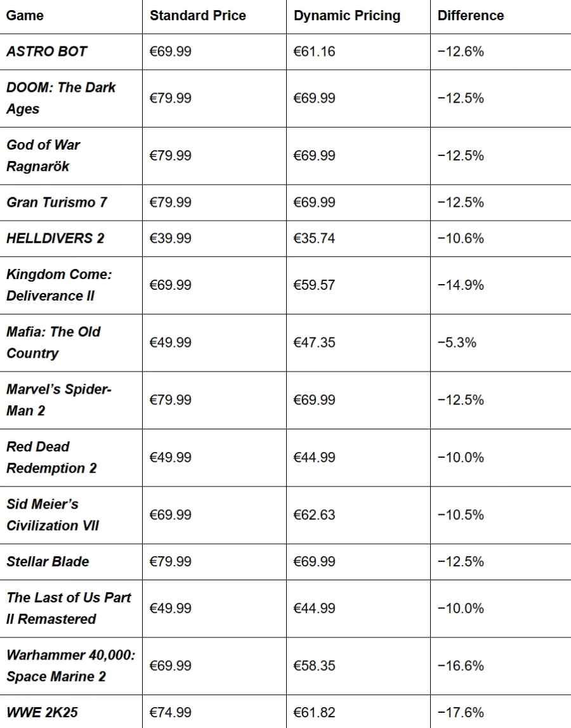This screenshot has width=571, height=728.
Task: Click The Last of Us Part II Remastered
Action: 69,608
